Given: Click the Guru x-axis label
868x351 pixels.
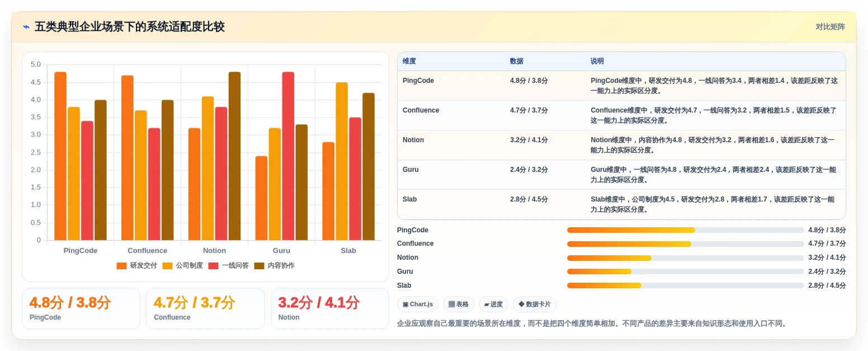Looking at the screenshot, I should pos(281,251).
